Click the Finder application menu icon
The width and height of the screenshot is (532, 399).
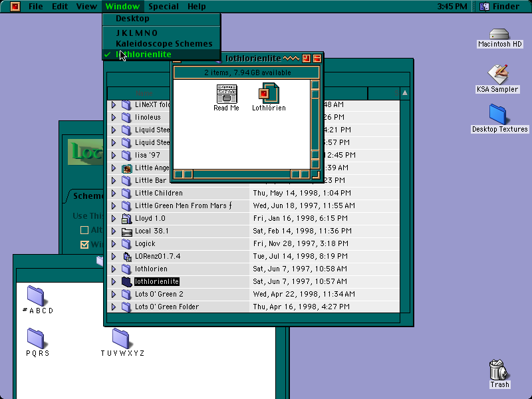[x=484, y=7]
